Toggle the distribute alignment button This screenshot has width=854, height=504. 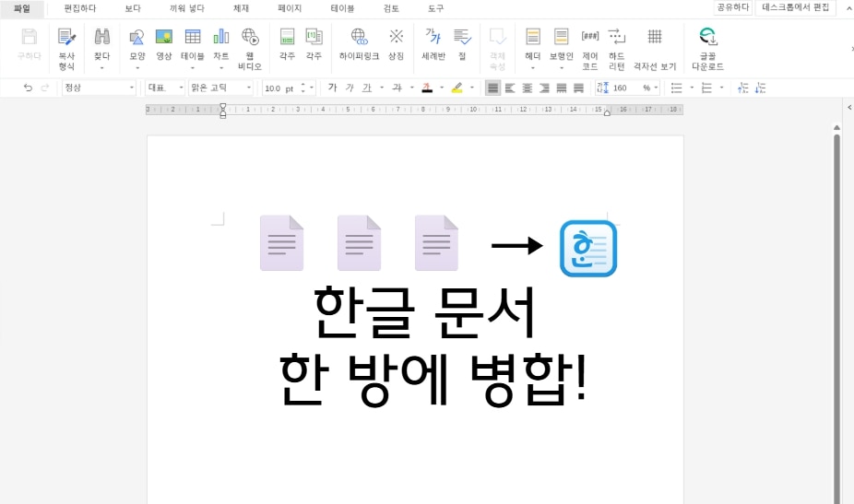tap(561, 88)
